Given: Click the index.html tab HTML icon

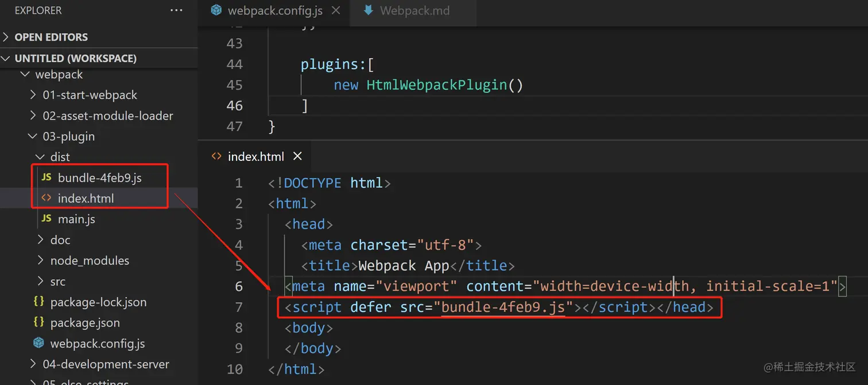Looking at the screenshot, I should pos(216,156).
